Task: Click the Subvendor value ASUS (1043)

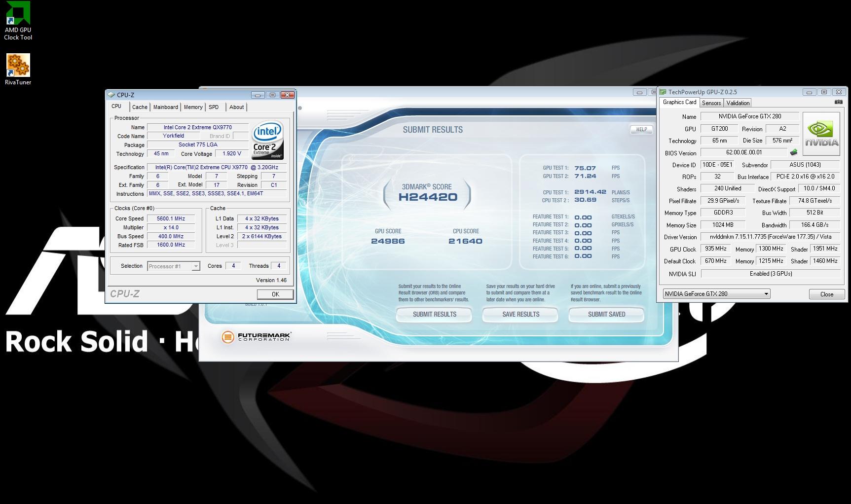Action: click(805, 165)
